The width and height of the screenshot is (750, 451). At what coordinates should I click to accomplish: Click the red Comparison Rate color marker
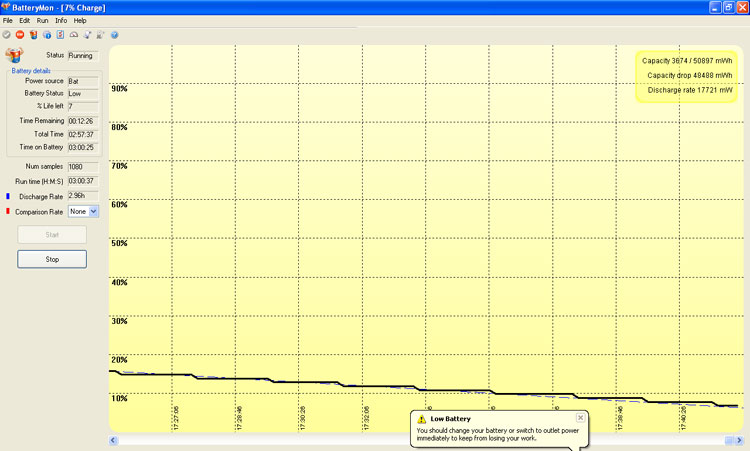8,211
